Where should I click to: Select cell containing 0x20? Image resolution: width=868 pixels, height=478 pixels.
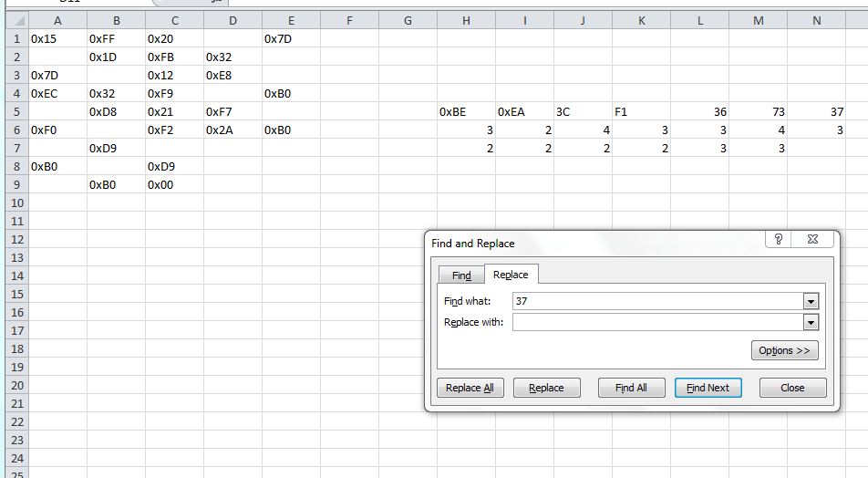(x=174, y=39)
